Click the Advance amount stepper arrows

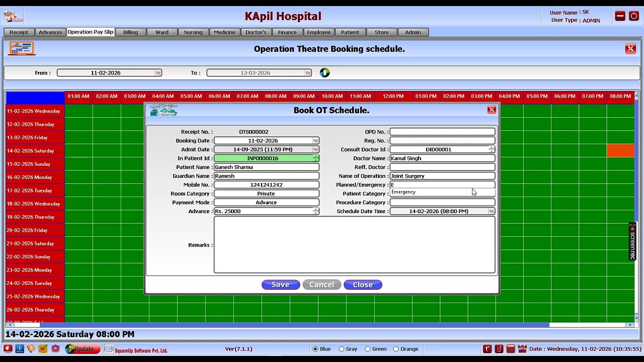pyautogui.click(x=315, y=211)
